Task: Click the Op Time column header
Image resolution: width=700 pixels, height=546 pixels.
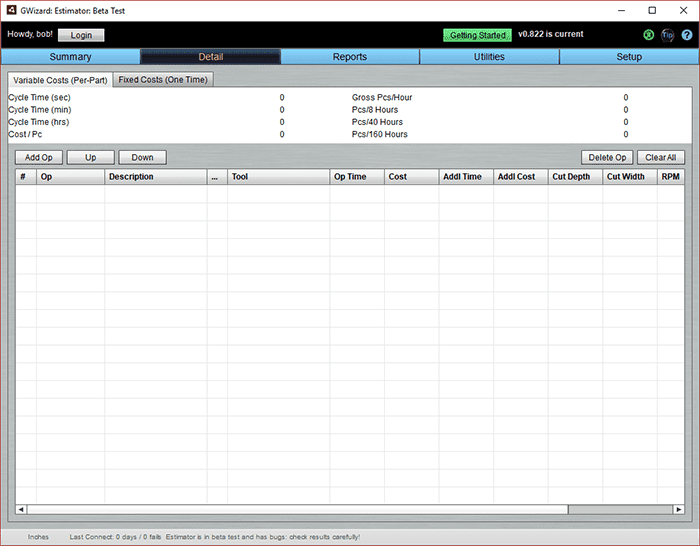Action: pyautogui.click(x=350, y=177)
